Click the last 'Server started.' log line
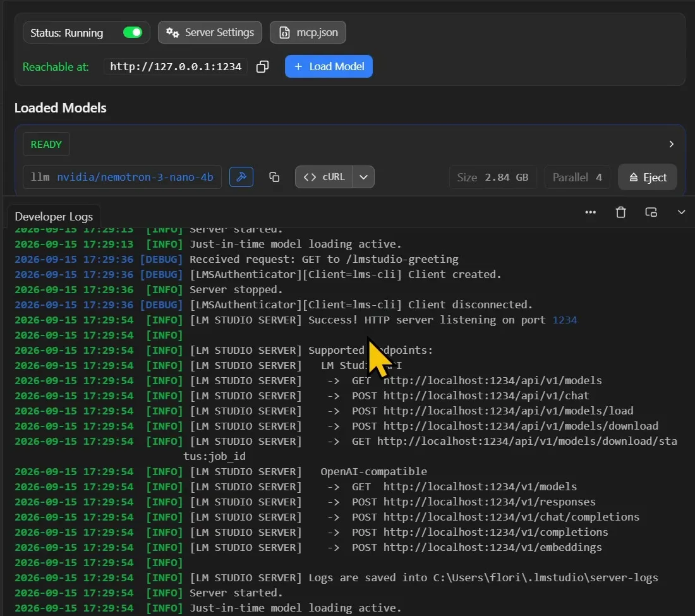 [x=148, y=593]
